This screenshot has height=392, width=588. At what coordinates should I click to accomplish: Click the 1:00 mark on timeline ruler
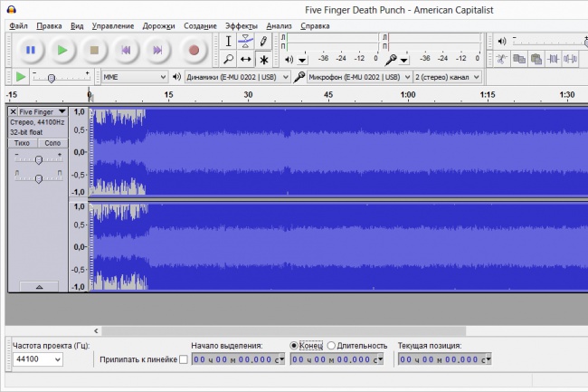click(x=408, y=95)
